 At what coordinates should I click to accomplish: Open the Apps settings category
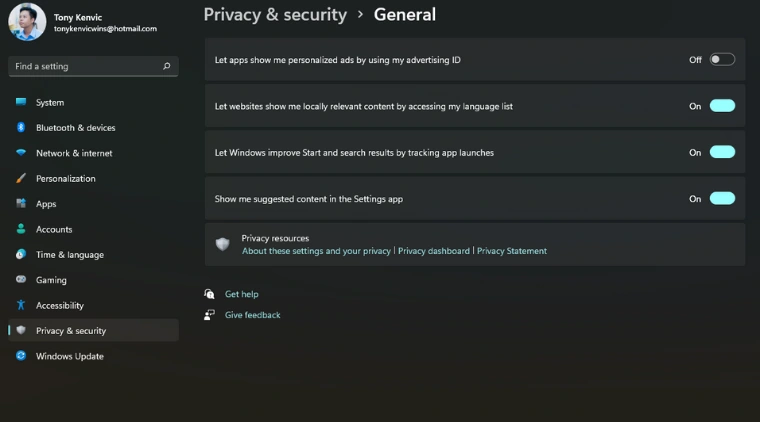pyautogui.click(x=46, y=204)
